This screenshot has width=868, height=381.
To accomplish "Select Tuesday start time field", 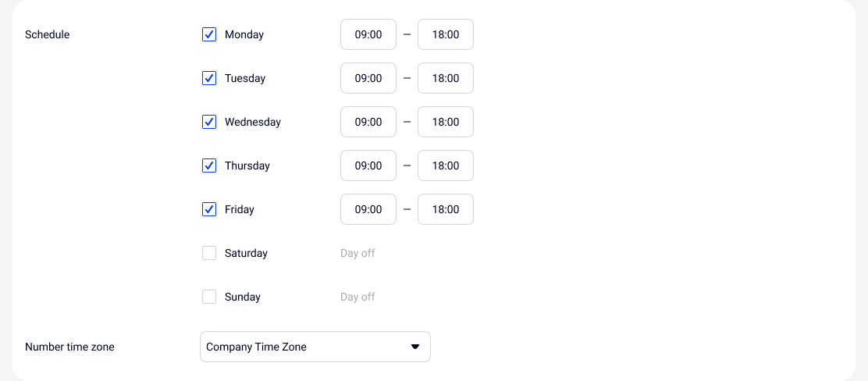I will [x=368, y=78].
